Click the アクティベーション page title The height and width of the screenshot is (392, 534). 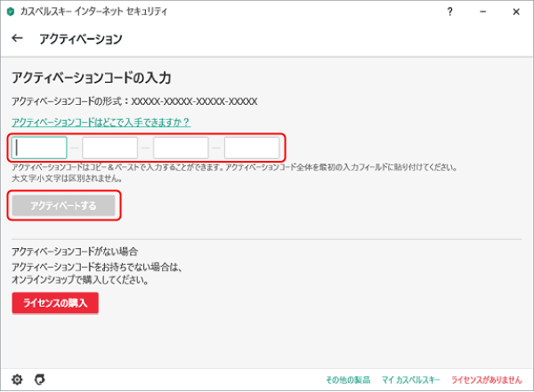[x=81, y=39]
